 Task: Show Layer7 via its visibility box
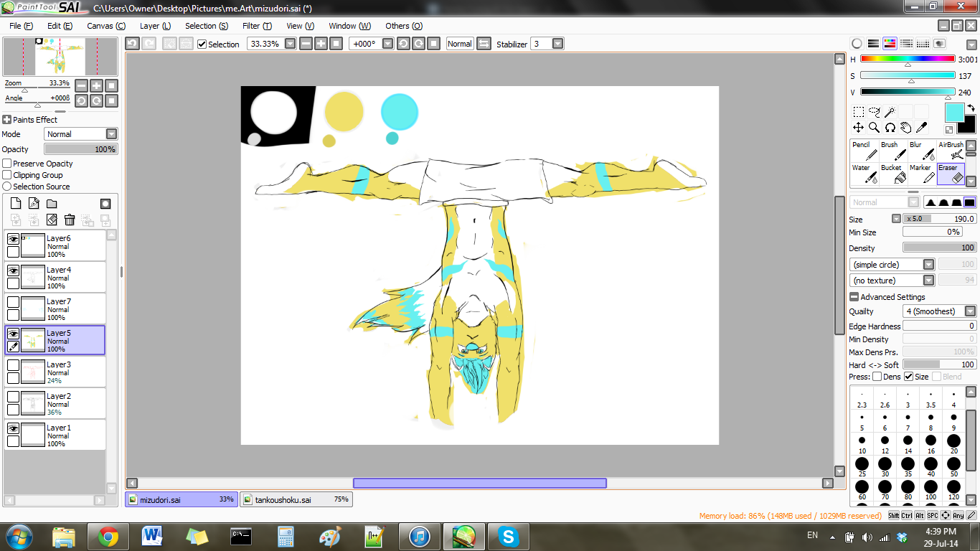(13, 302)
